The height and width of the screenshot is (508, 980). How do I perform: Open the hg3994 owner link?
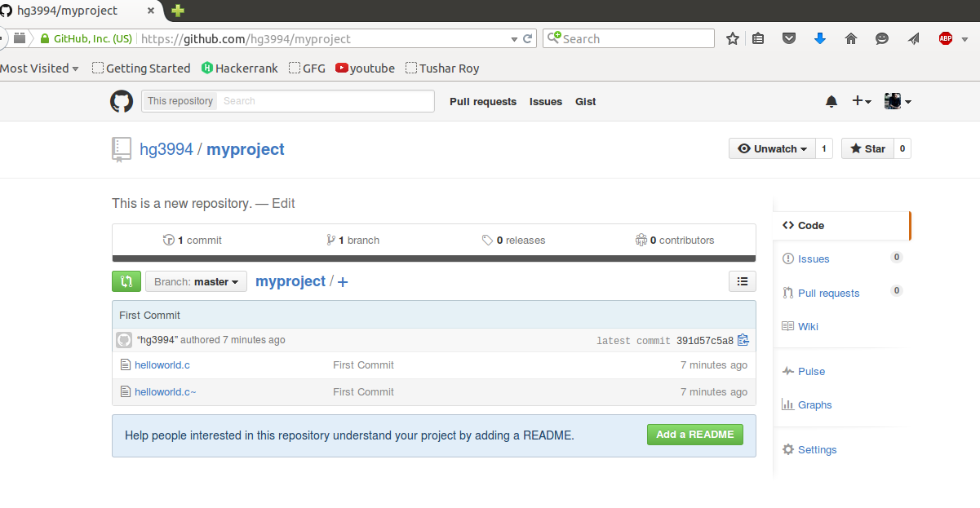[166, 149]
